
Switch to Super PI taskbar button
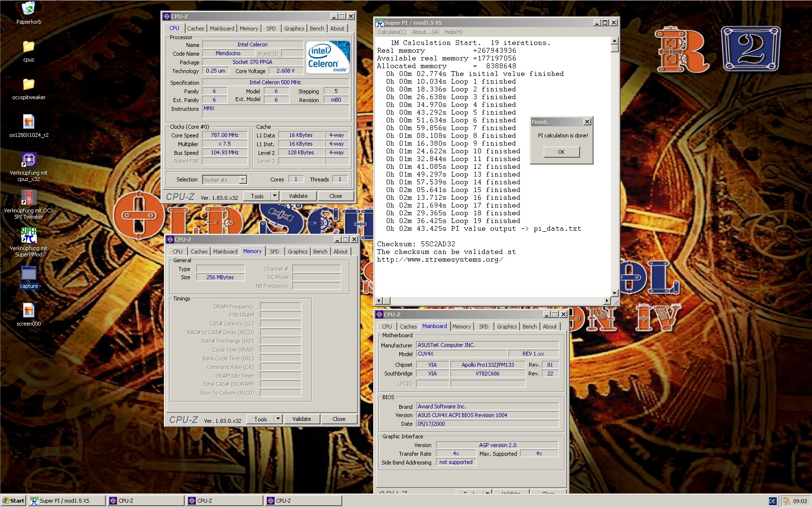[67, 501]
